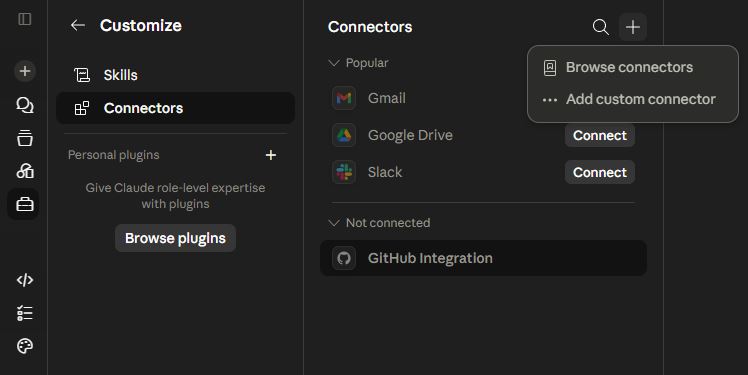
Task: Connect Slack
Action: (600, 172)
